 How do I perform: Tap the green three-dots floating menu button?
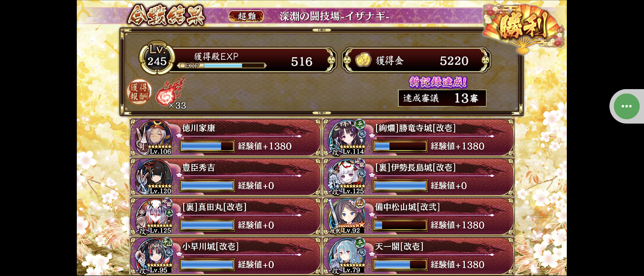coord(626,106)
